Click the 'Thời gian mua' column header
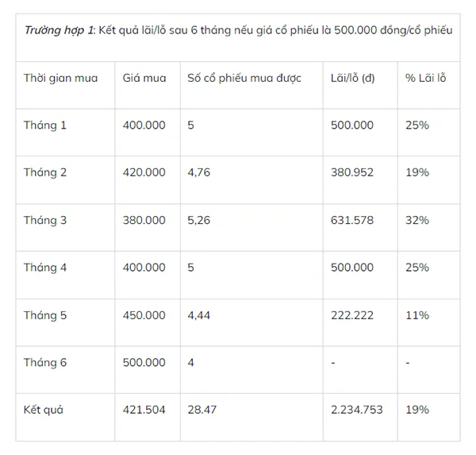Screen dimensions: 476x455 pyautogui.click(x=61, y=79)
